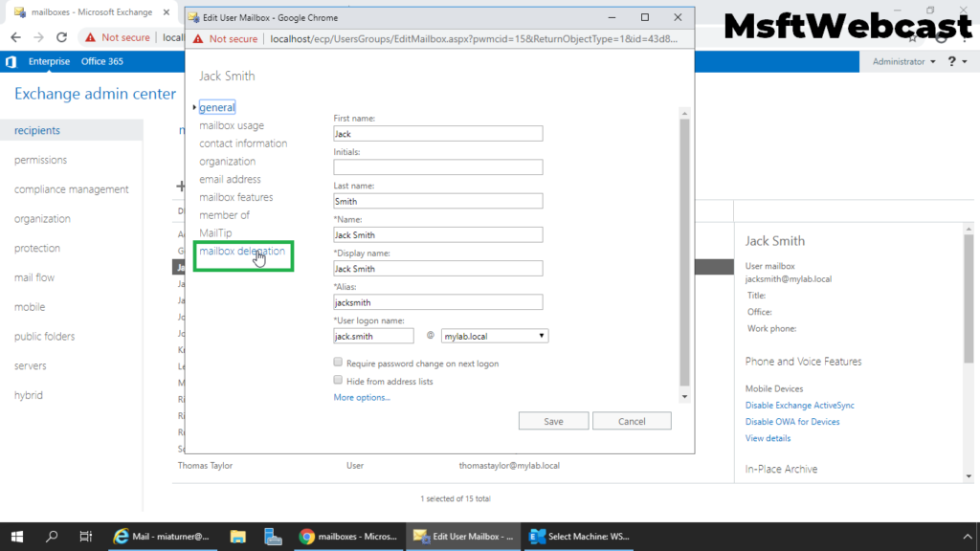Expand the Administrator account dropdown
This screenshot has height=551, width=980.
pyautogui.click(x=903, y=61)
